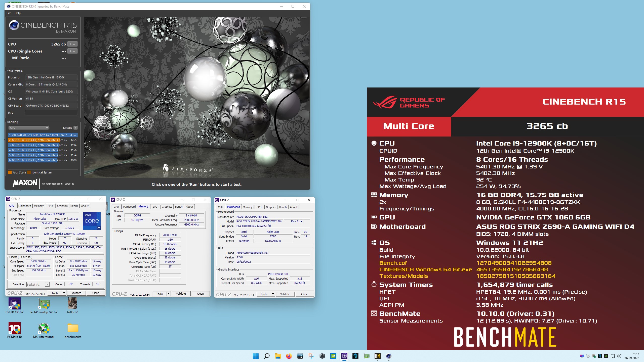Switch to Mainboard tab in left CPU-Z window
The image size is (644, 362).
[x=25, y=206]
